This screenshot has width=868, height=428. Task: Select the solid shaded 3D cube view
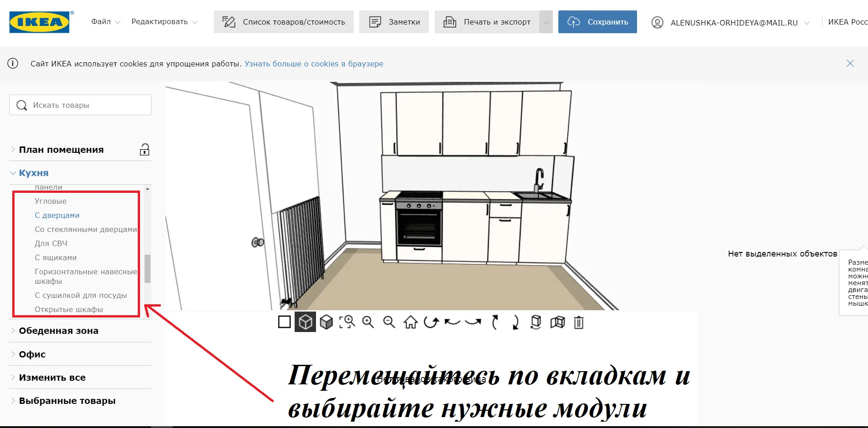[326, 322]
